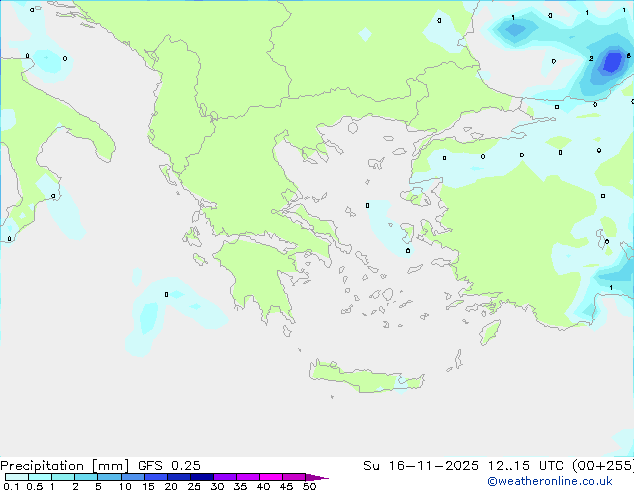Click the 45–50 mm legend color swatch
This screenshot has width=634, height=490.
click(294, 477)
